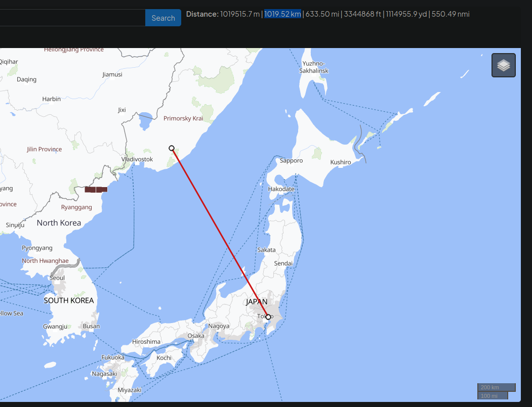Screen dimensions: 532x407
Task: Click the Jixi city label
Action: pos(122,110)
